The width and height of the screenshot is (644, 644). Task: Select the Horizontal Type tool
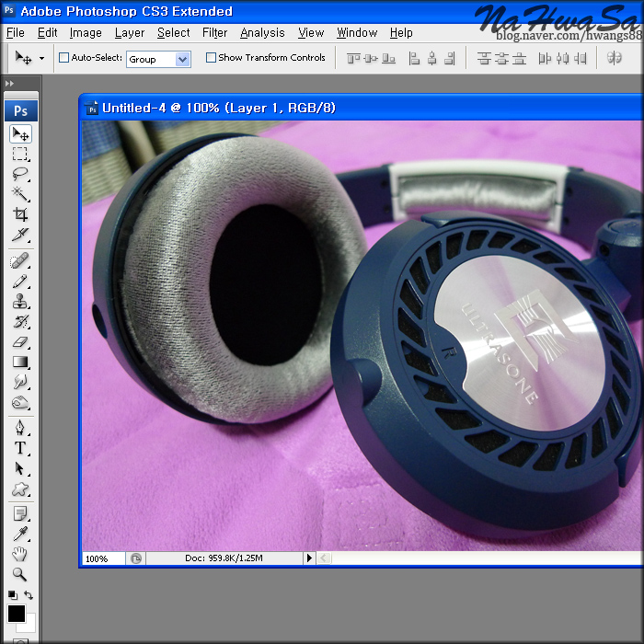coord(19,448)
